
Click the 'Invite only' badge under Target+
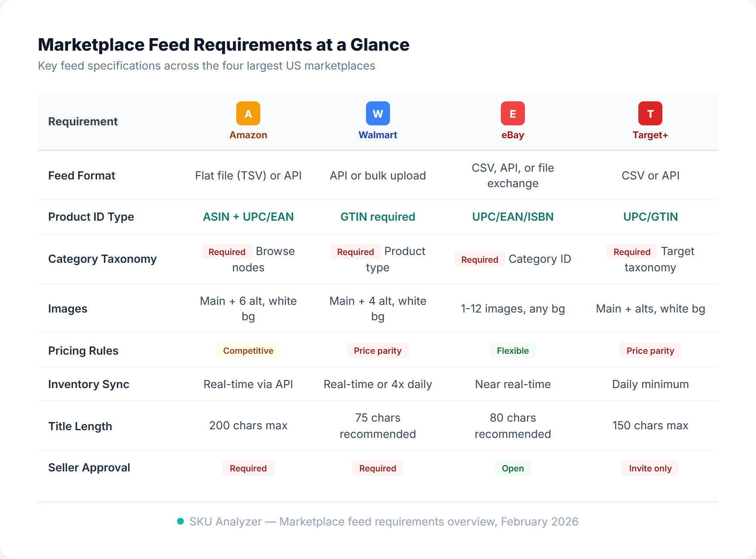click(650, 468)
